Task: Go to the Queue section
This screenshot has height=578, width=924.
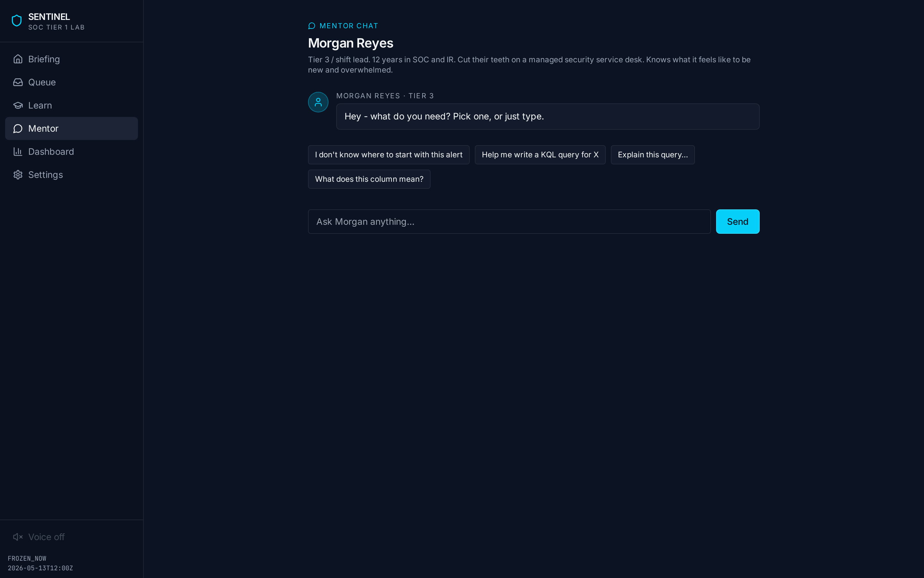Action: (x=72, y=82)
